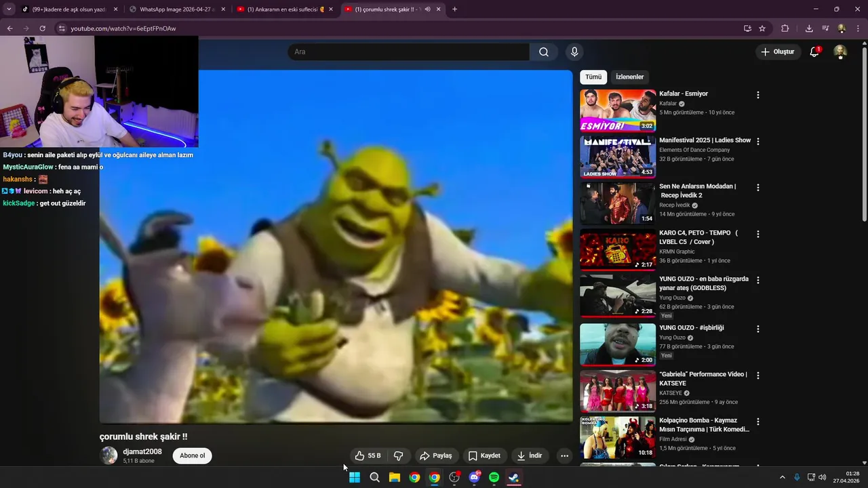Open the taskbar clock showing 01:28
This screenshot has height=488, width=868.
tap(847, 477)
